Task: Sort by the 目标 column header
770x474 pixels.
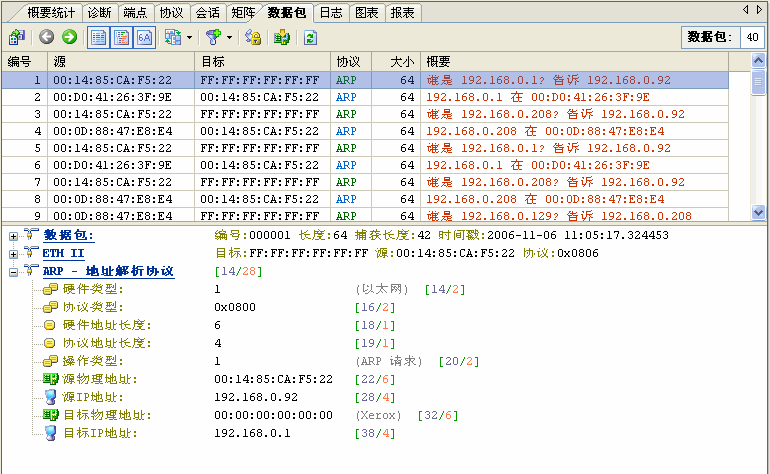Action: pyautogui.click(x=262, y=61)
